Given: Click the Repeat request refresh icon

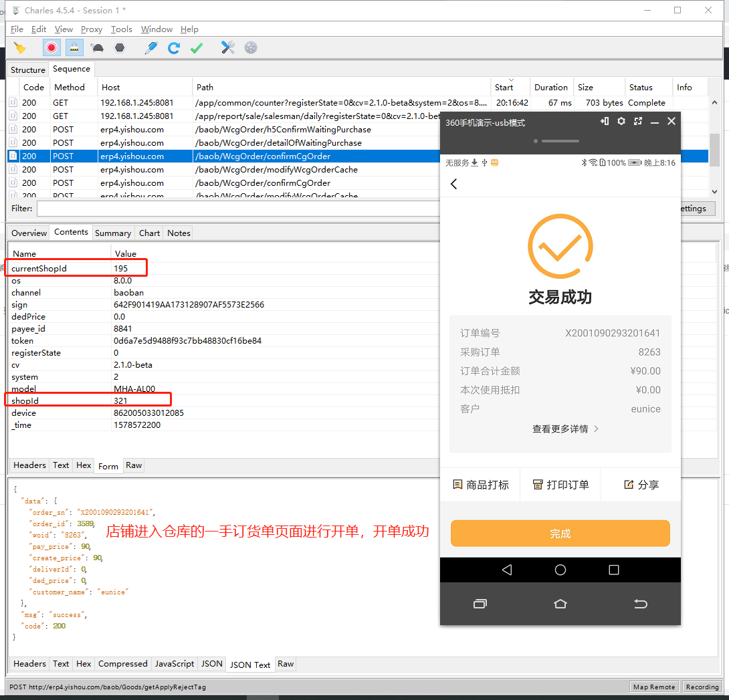Looking at the screenshot, I should click(174, 48).
